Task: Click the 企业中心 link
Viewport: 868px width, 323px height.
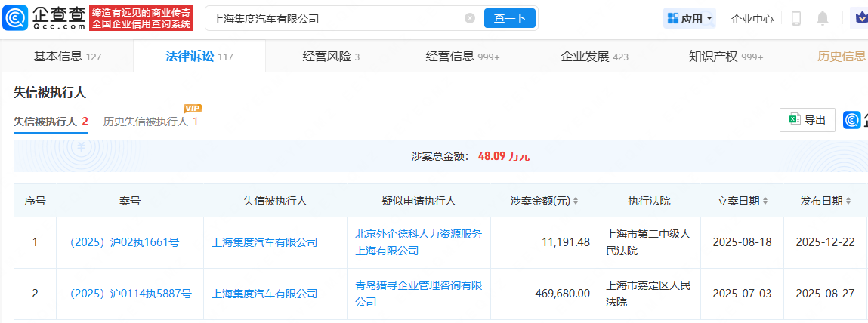Action: point(752,18)
